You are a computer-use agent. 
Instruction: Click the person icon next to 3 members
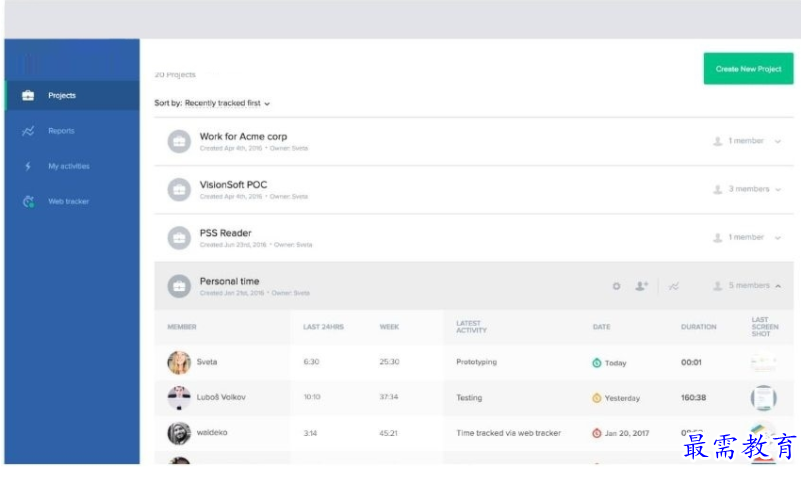click(x=718, y=189)
